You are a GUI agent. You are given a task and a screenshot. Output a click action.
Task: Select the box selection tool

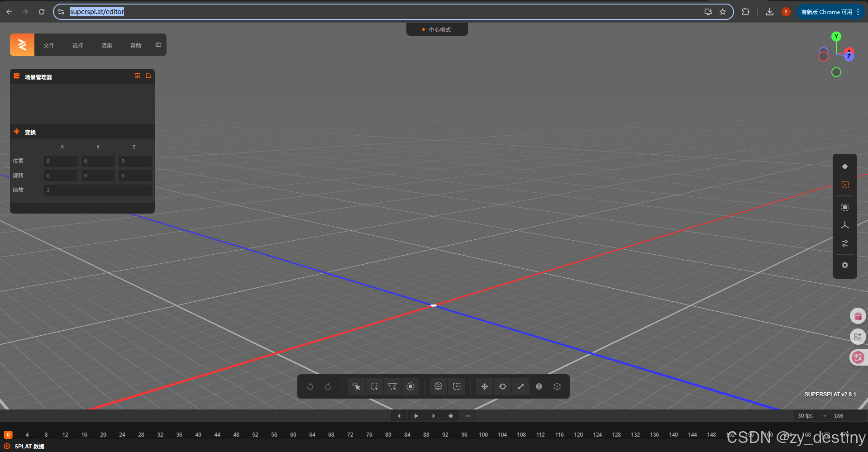pos(457,386)
